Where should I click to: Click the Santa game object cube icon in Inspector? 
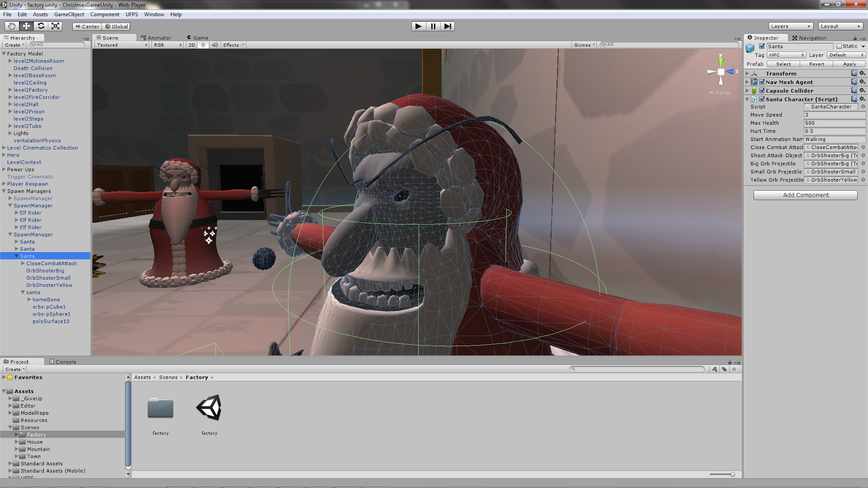click(750, 48)
